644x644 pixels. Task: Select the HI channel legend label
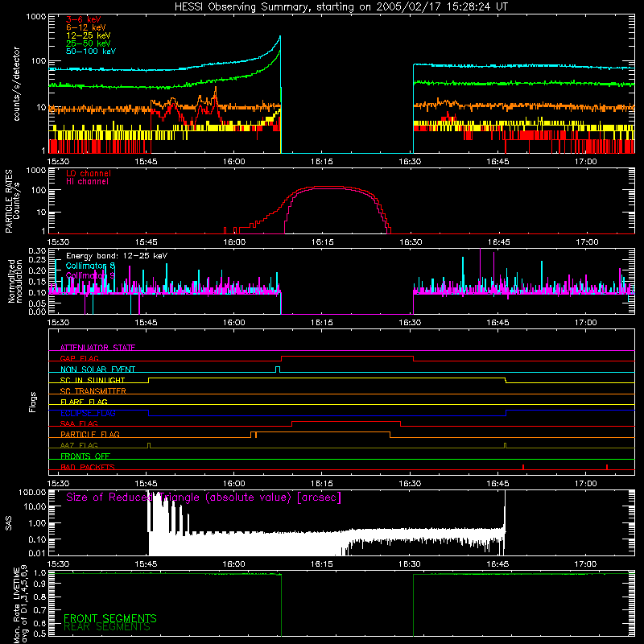[x=88, y=182]
